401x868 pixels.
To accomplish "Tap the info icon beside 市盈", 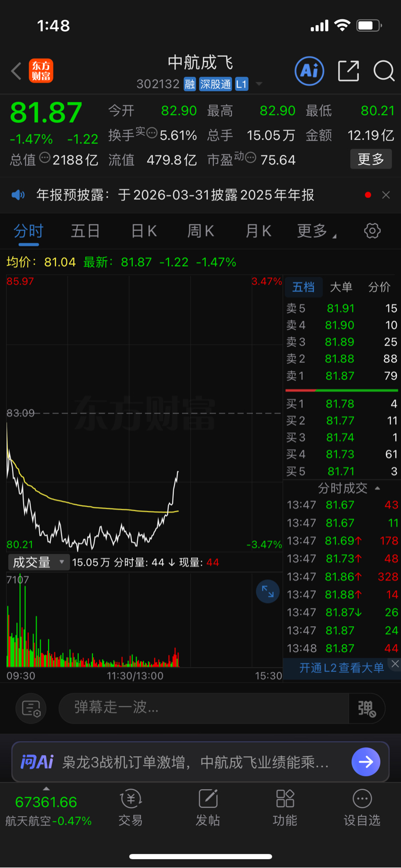I will click(250, 158).
